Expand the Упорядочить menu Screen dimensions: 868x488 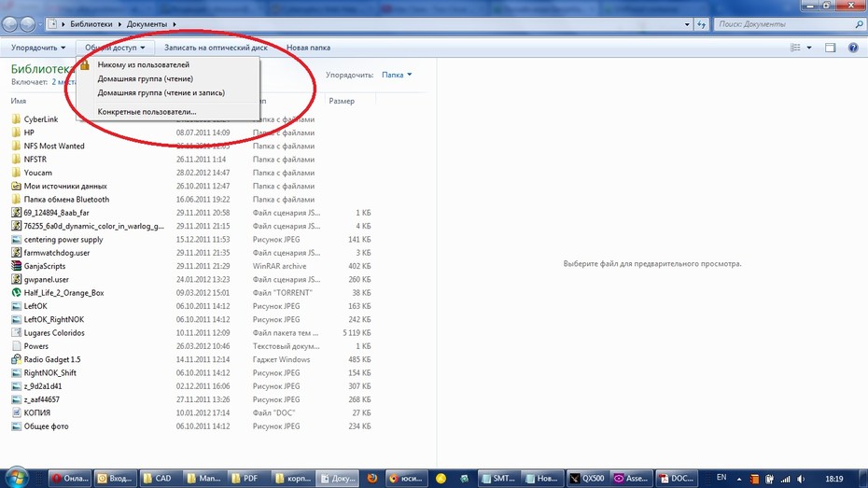(38, 48)
